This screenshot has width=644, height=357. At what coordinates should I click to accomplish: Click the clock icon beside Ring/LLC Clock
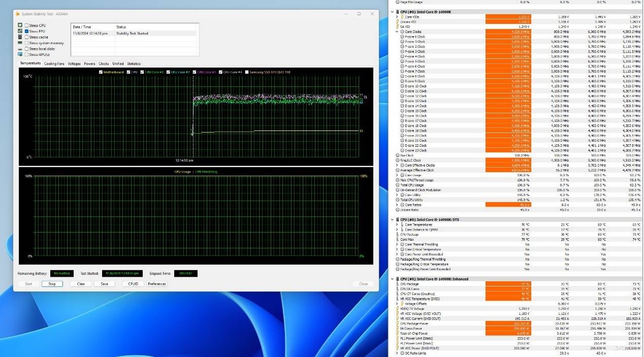[x=398, y=160]
